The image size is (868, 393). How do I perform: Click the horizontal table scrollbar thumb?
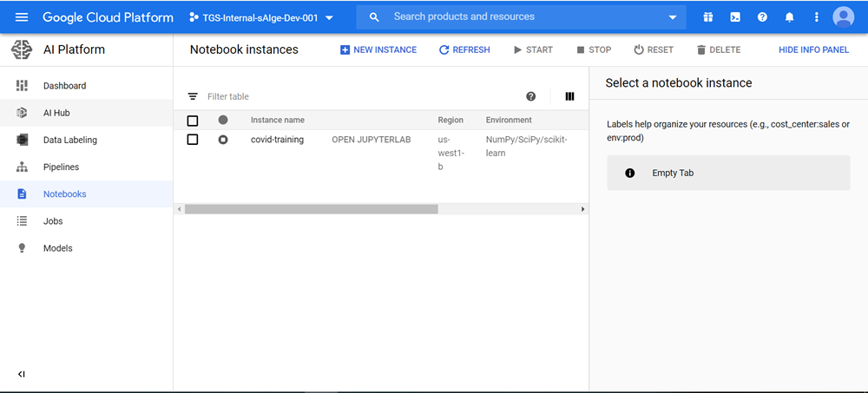point(311,209)
